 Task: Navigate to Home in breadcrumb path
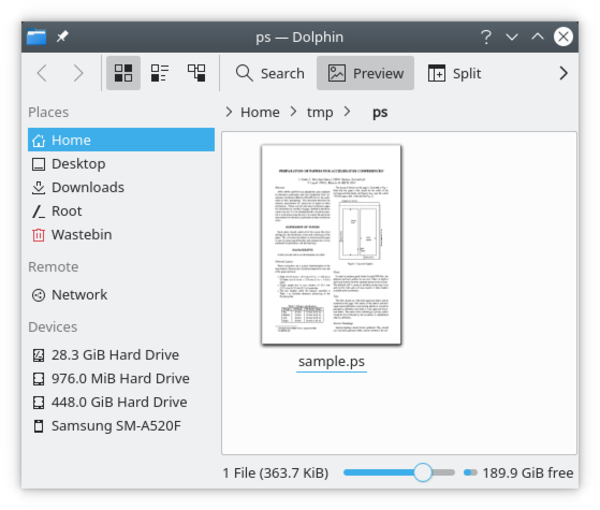[260, 112]
